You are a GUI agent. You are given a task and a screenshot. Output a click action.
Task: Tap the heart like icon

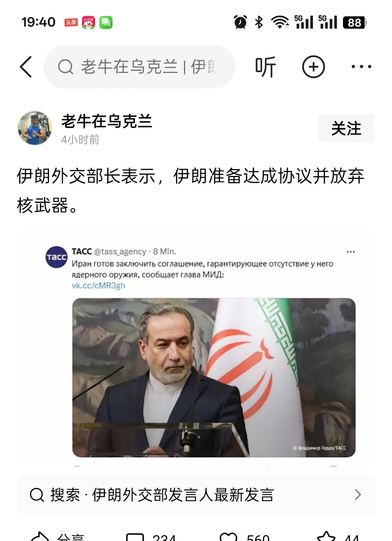coord(229,537)
